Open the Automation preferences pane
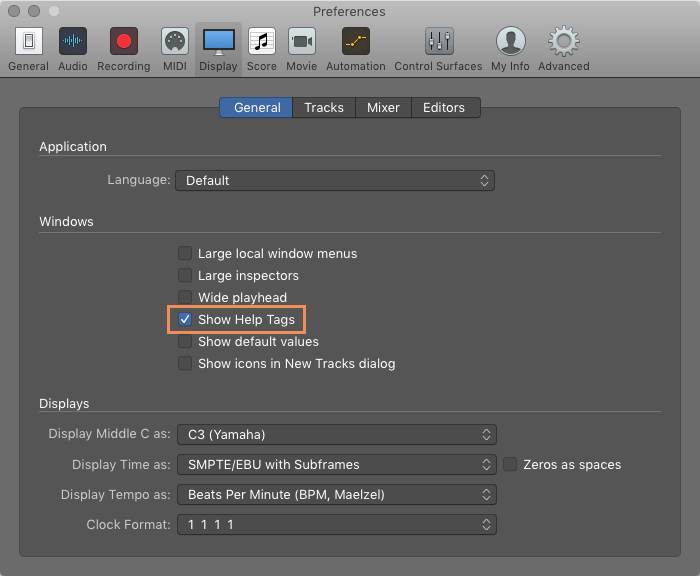The image size is (700, 576). point(356,41)
